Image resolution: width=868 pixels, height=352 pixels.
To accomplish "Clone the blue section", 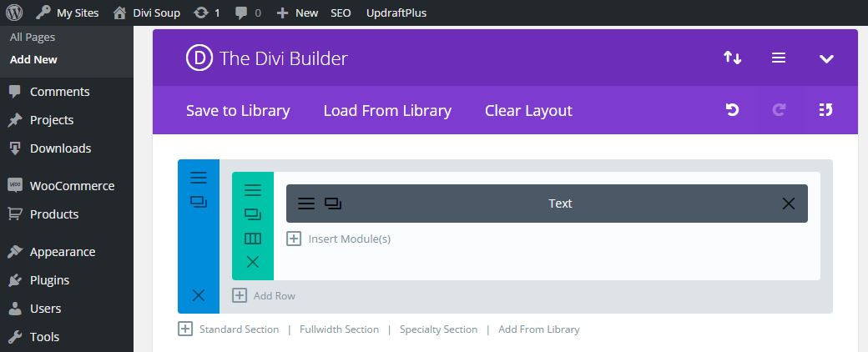I will pos(198,202).
